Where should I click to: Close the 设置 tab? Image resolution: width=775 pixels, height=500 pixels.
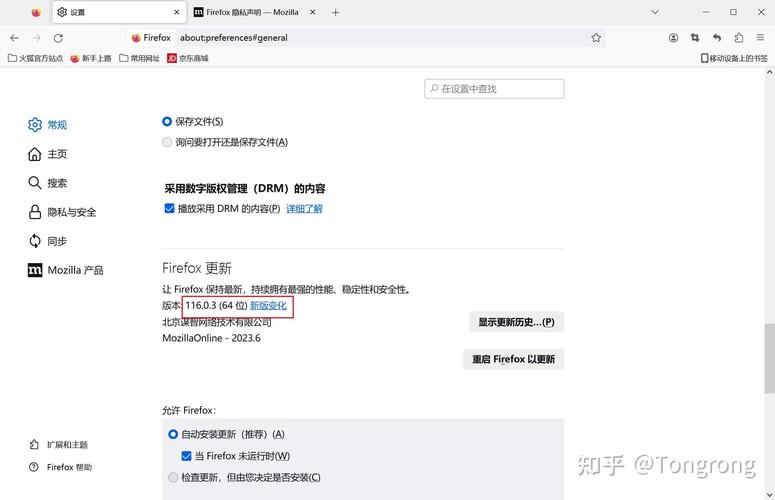click(x=176, y=12)
